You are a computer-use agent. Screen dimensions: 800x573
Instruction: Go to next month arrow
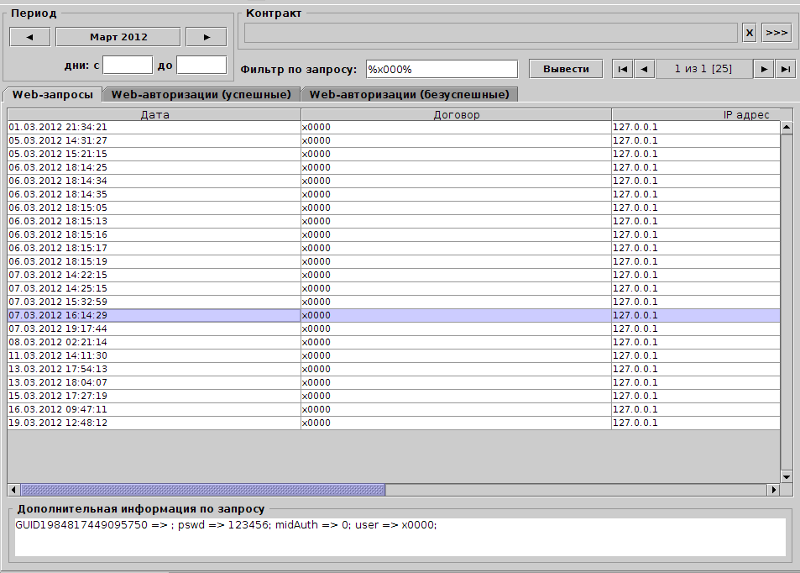click(206, 37)
